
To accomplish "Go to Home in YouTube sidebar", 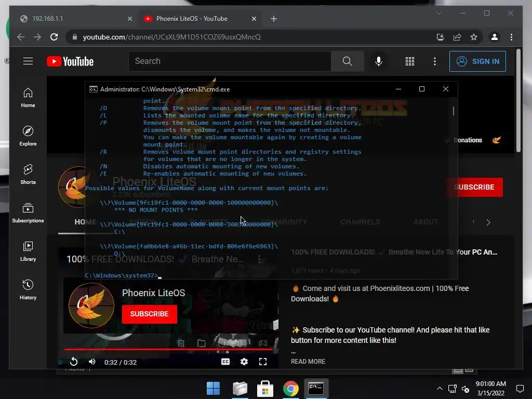I will tap(28, 98).
